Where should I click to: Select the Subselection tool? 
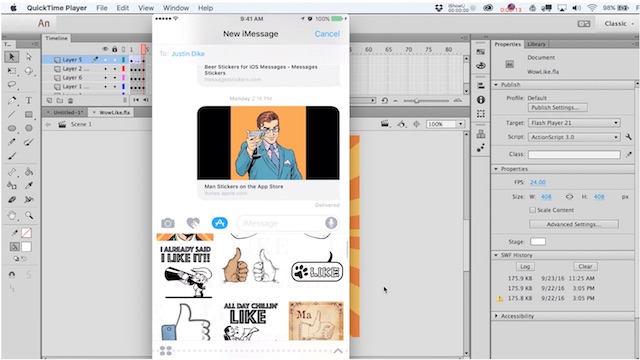(x=29, y=57)
